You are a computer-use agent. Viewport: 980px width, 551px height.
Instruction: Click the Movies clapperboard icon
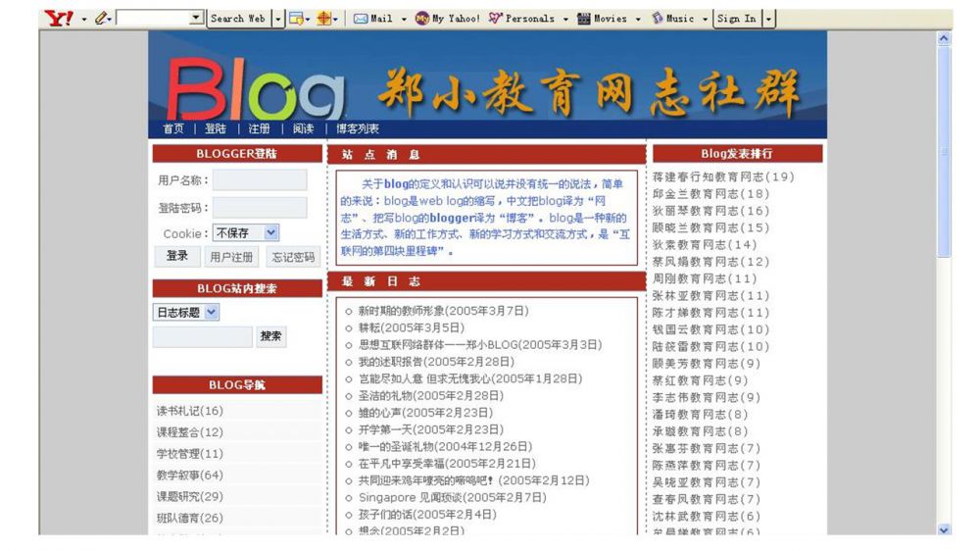584,19
